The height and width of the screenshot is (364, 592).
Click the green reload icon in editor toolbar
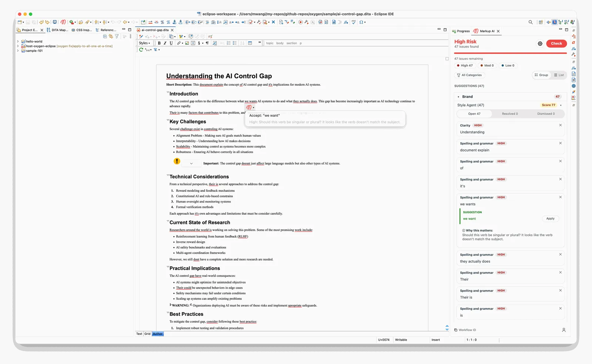141,50
